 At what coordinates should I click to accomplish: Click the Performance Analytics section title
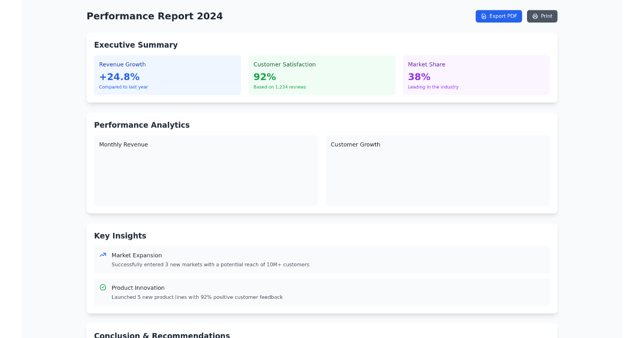pos(142,125)
